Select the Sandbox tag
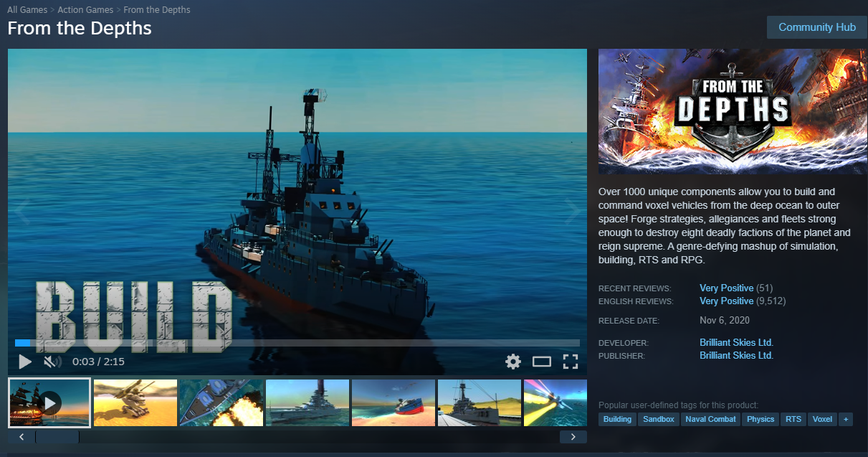This screenshot has width=868, height=457. 658,419
